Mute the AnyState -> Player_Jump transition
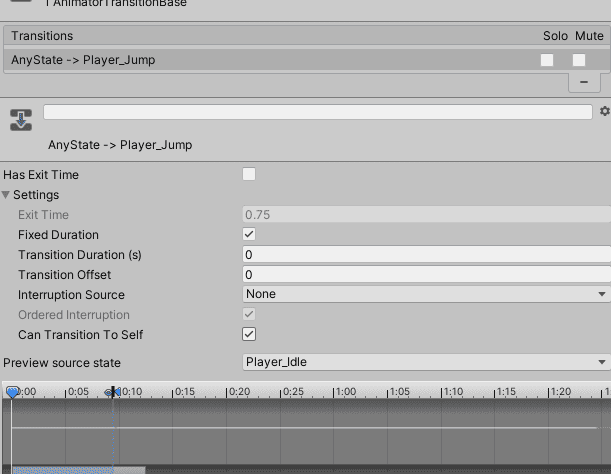Image resolution: width=611 pixels, height=474 pixels. coord(579,60)
